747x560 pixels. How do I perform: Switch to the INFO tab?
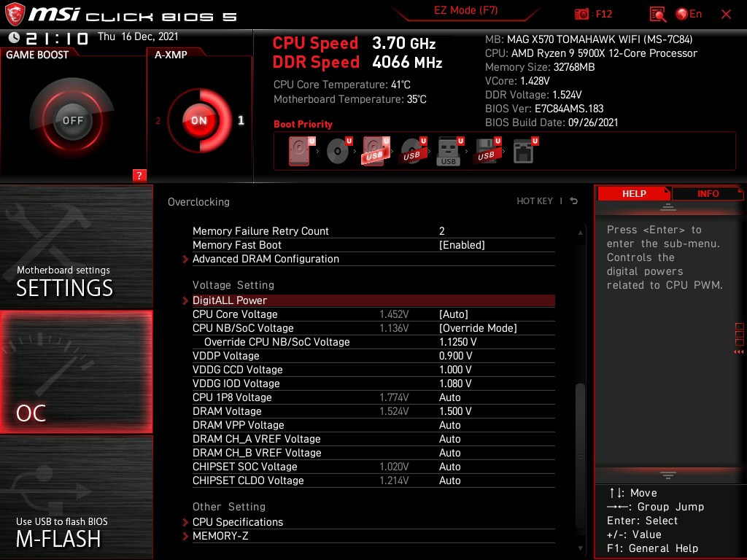click(707, 193)
